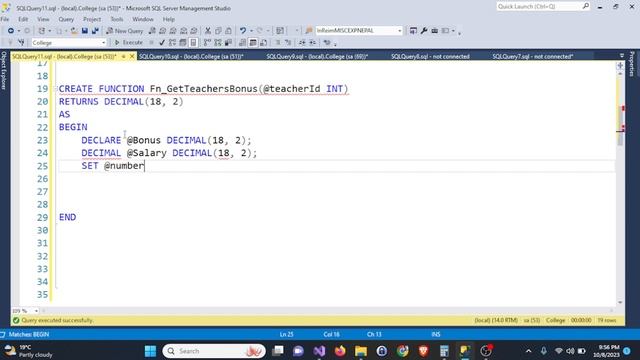Switch to the SQLQuery9.sql tab
The width and height of the screenshot is (640, 360).
click(317, 56)
